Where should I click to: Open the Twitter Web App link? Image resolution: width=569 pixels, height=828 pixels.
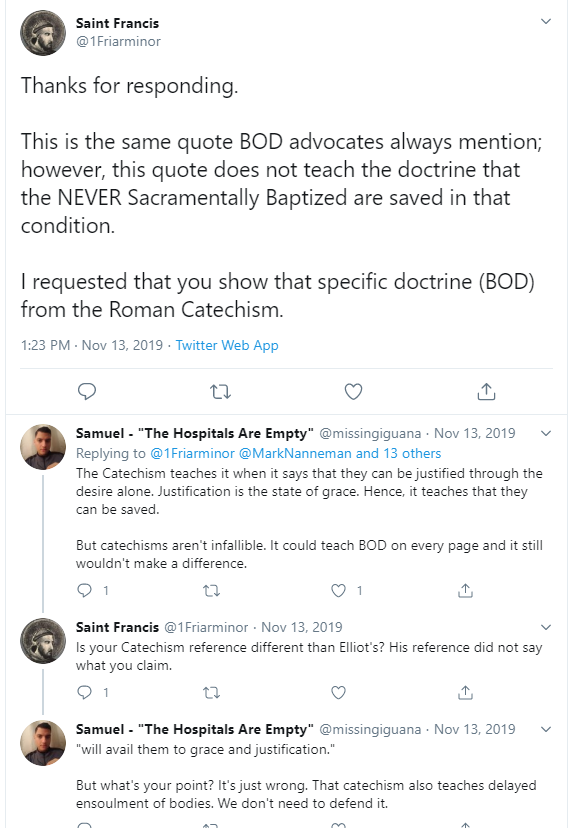227,345
